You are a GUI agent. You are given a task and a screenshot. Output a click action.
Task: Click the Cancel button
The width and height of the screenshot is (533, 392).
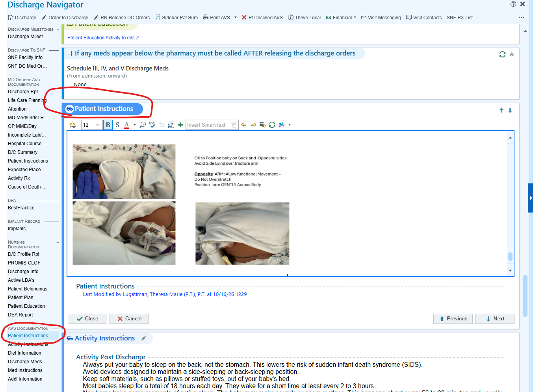pyautogui.click(x=129, y=319)
